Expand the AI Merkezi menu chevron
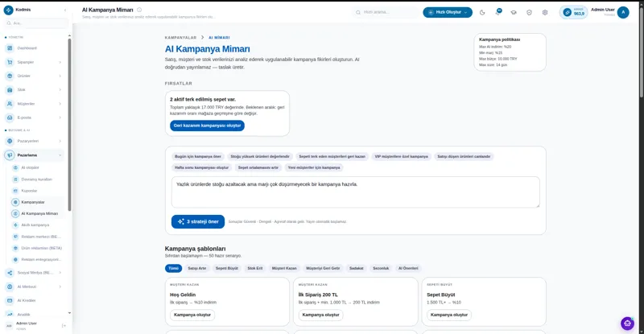Screen dimensions: 644x334 point(60,287)
